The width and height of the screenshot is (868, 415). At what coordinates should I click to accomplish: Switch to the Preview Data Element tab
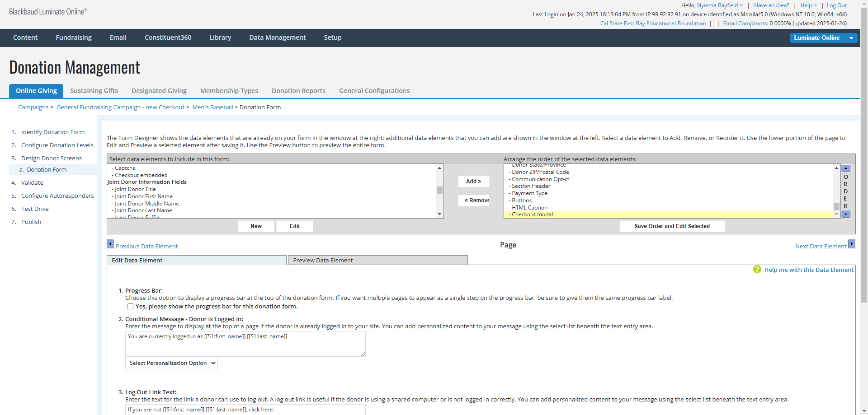pyautogui.click(x=377, y=260)
